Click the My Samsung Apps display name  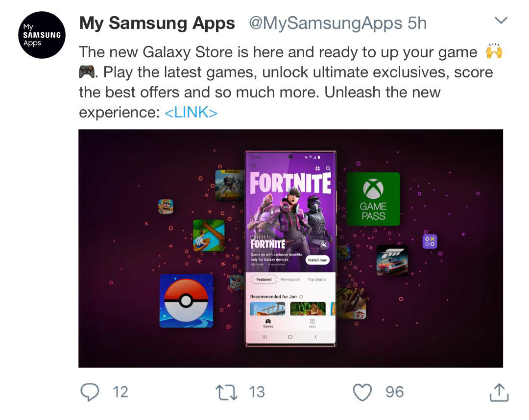pos(157,23)
